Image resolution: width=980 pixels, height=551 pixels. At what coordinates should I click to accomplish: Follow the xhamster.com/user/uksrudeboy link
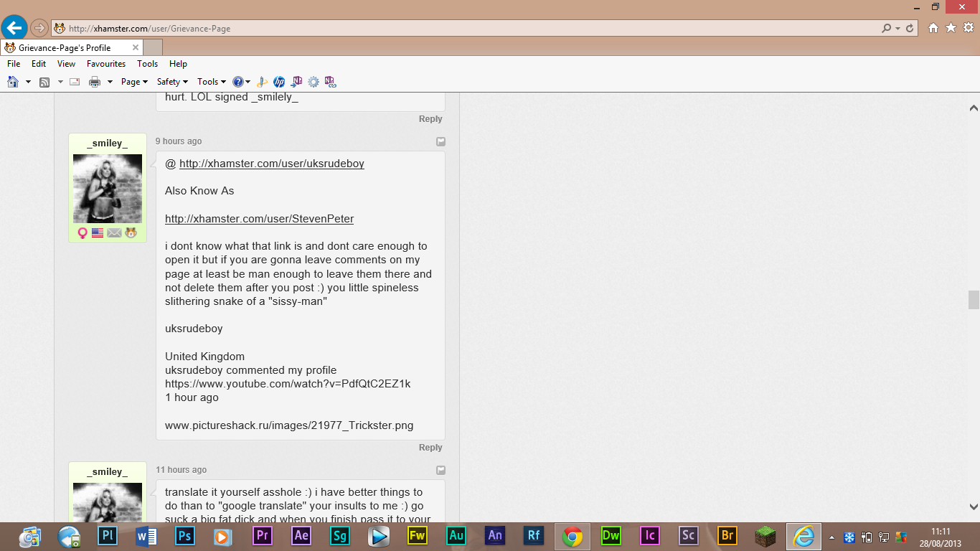click(272, 164)
